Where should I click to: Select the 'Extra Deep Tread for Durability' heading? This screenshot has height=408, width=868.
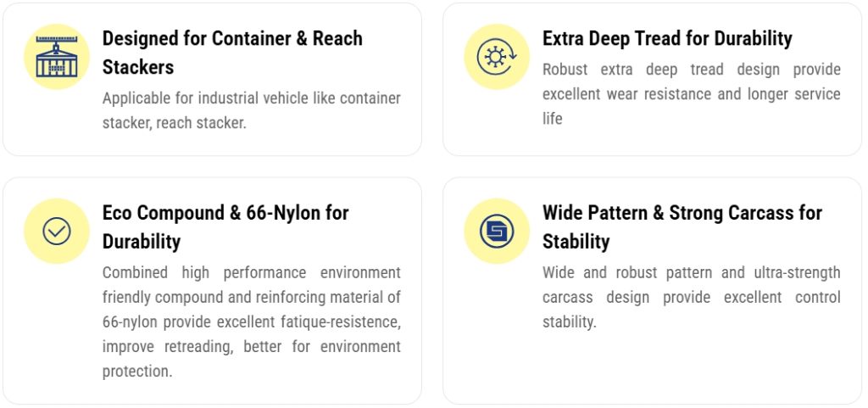[667, 38]
